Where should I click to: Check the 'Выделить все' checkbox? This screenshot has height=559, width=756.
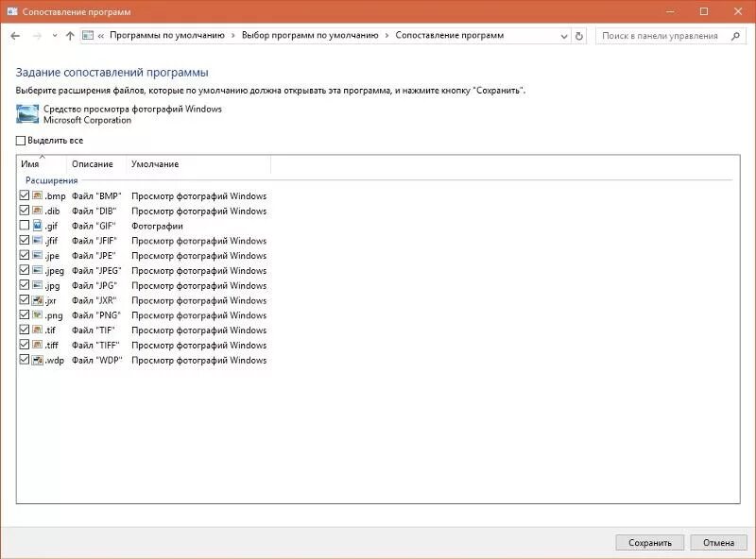coord(20,141)
